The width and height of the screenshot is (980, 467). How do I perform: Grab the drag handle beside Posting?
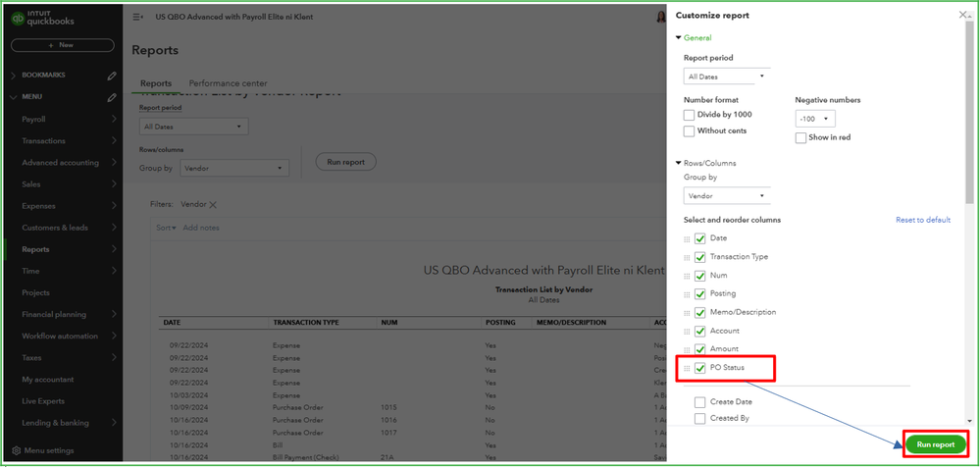(687, 294)
